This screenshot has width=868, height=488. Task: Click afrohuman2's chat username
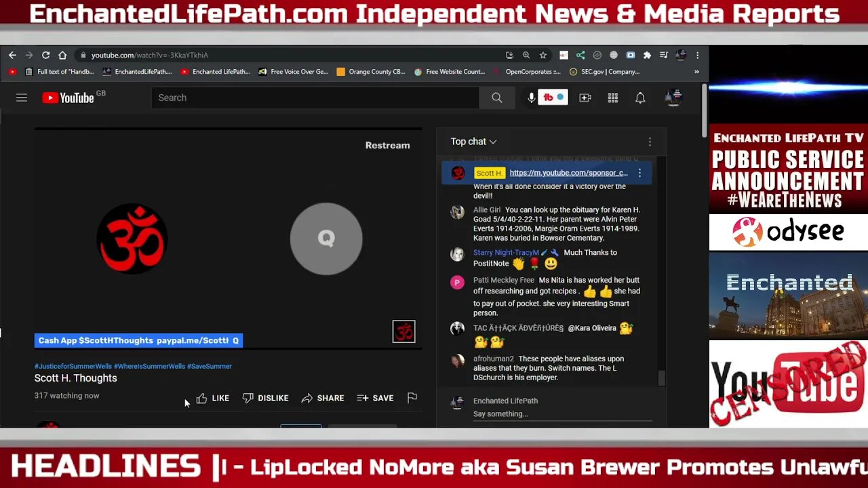click(x=494, y=359)
